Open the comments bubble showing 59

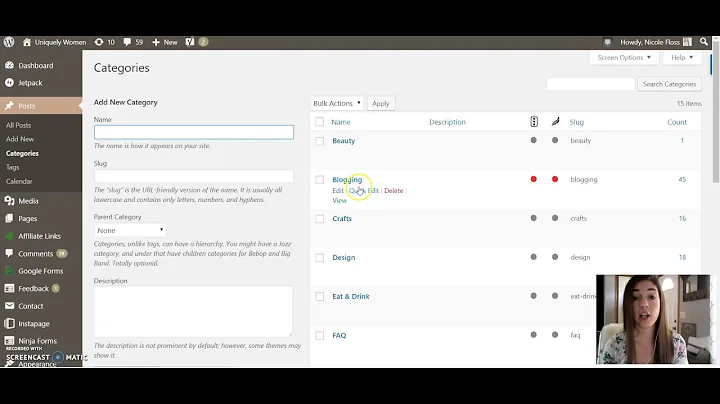(x=133, y=42)
